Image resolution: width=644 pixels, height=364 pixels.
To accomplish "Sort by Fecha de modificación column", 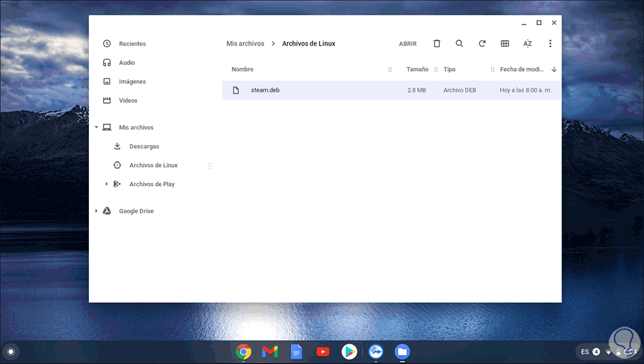I will pos(522,70).
